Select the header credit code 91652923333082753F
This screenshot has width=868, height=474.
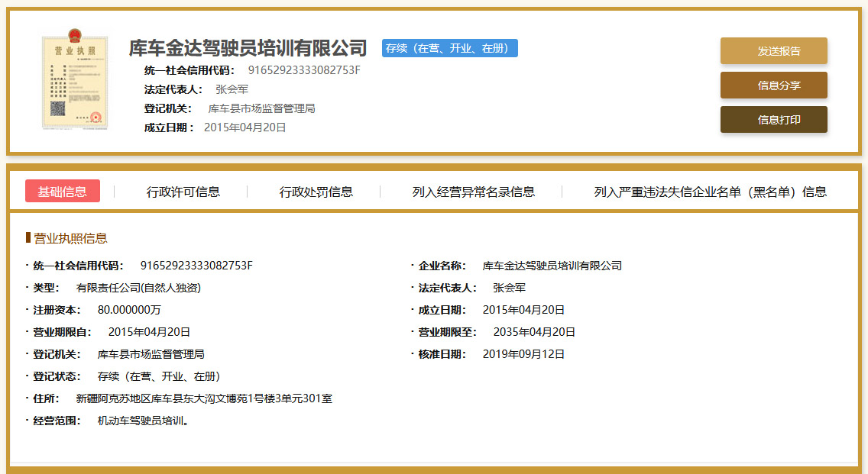pos(304,70)
